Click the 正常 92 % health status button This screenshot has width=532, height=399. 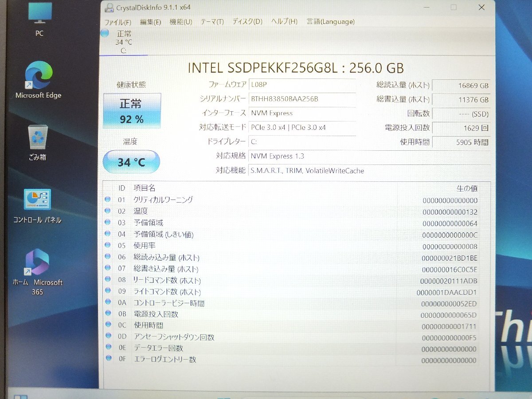[132, 111]
